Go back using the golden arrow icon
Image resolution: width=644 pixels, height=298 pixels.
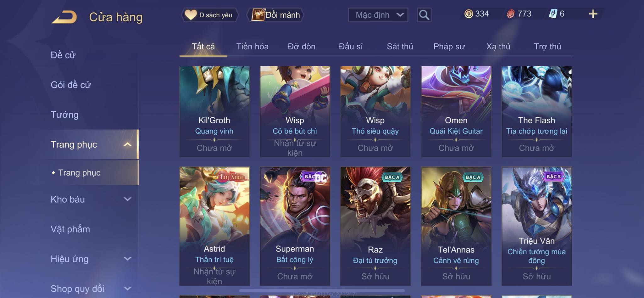pos(64,17)
